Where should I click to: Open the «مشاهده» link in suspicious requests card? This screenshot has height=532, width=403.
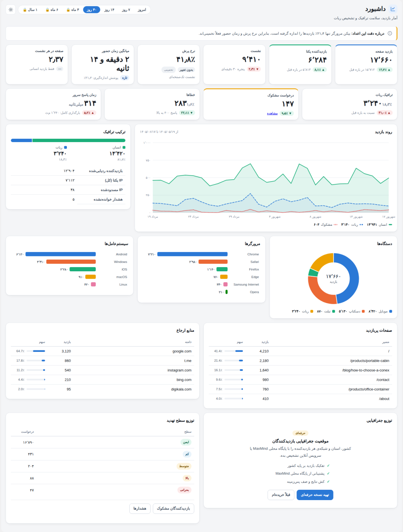click(x=272, y=113)
